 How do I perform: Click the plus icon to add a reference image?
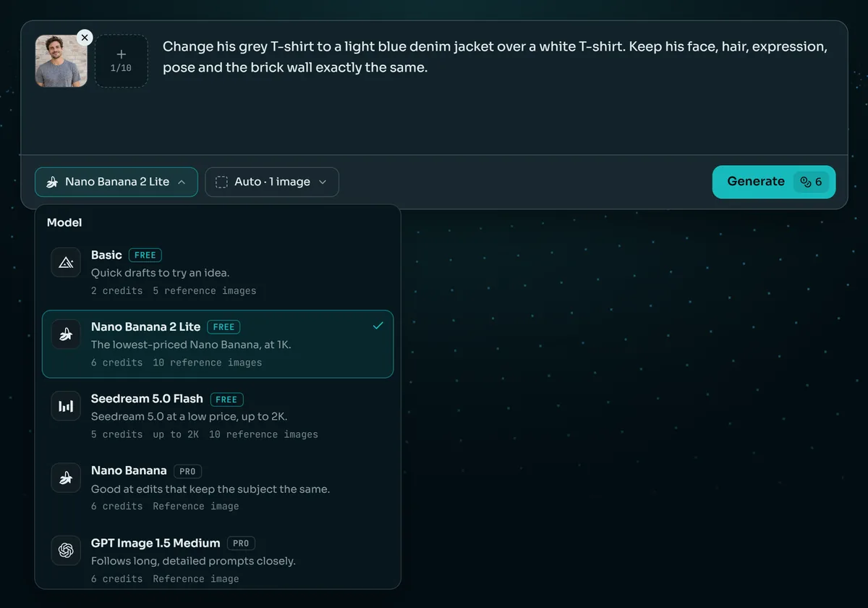(122, 54)
